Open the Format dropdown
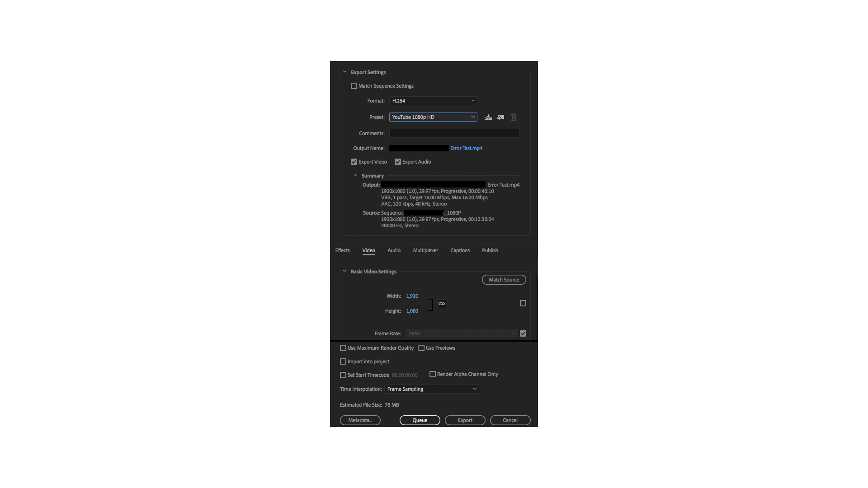 pyautogui.click(x=433, y=101)
